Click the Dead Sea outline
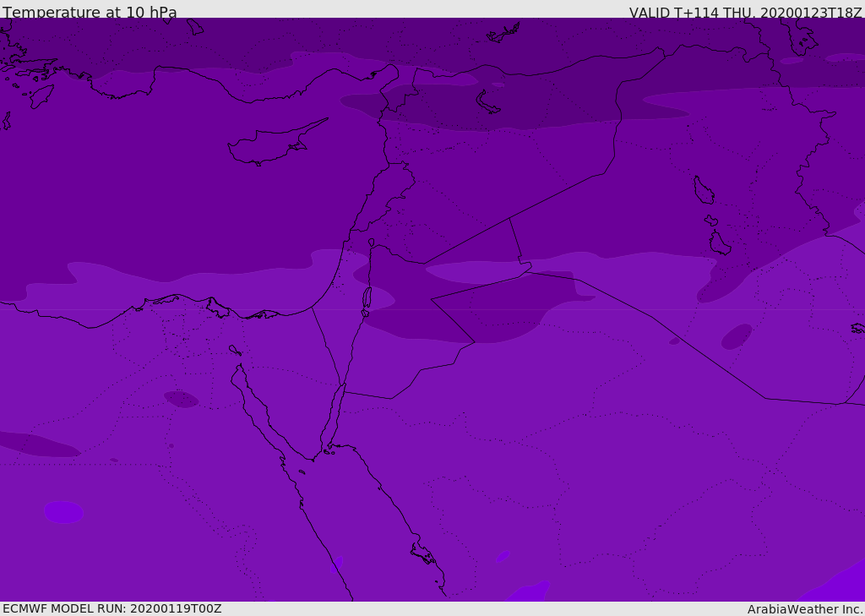 tap(367, 298)
